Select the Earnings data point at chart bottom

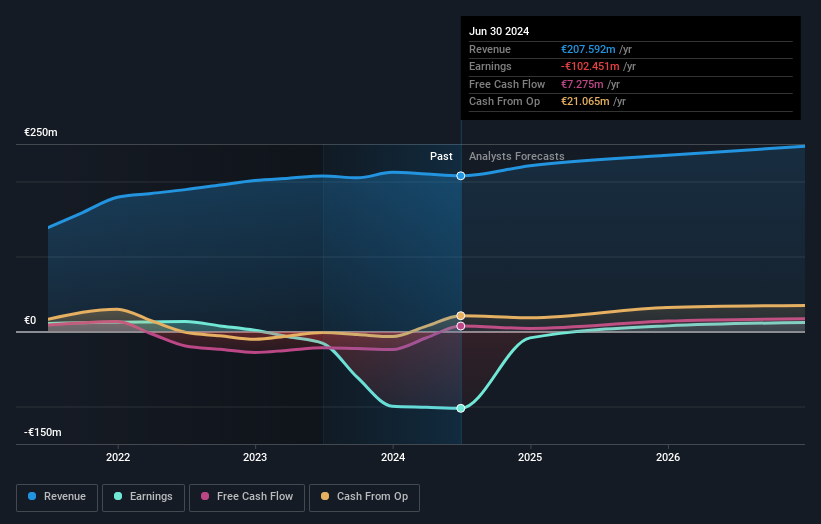(461, 408)
